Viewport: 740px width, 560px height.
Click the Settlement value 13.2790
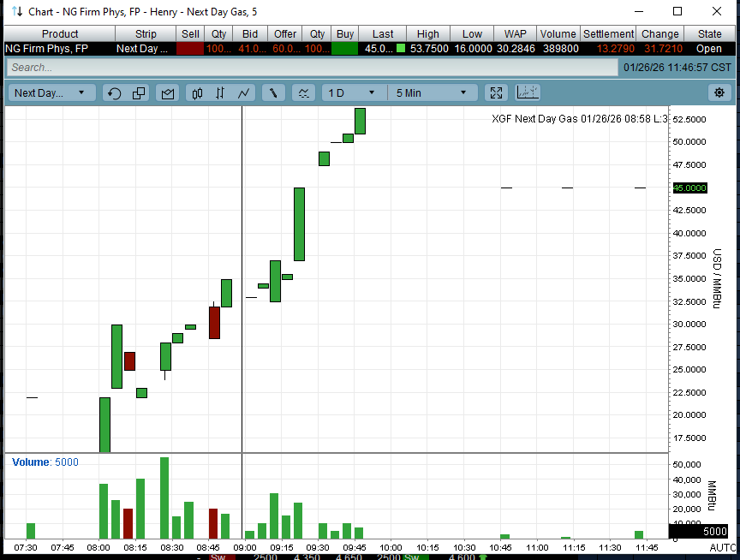tap(616, 49)
